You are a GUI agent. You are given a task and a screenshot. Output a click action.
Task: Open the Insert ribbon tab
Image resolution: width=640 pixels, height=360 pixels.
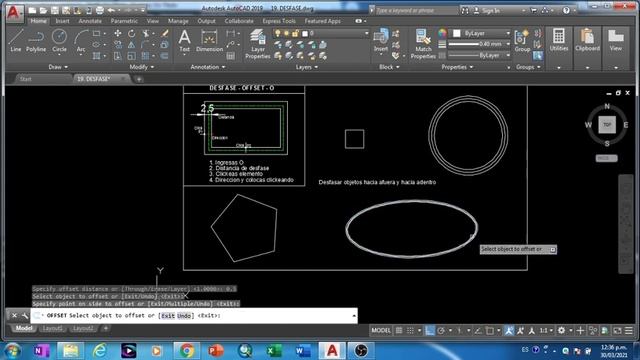(62, 21)
